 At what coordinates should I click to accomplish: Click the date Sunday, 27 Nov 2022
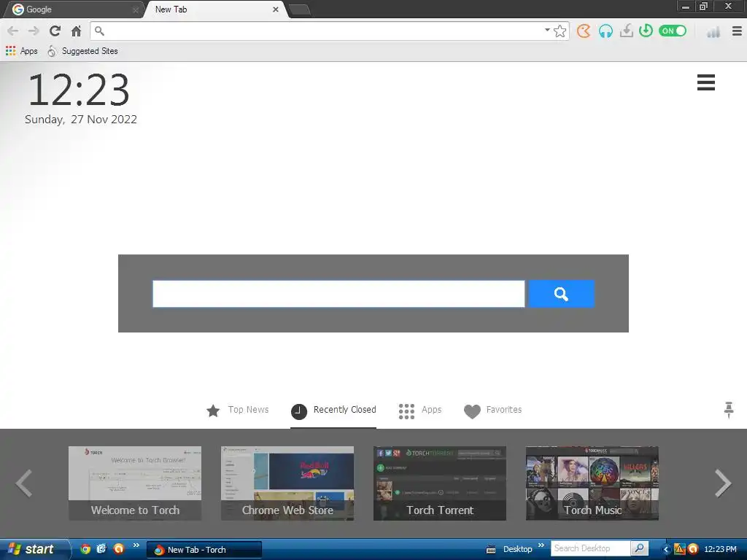(81, 120)
